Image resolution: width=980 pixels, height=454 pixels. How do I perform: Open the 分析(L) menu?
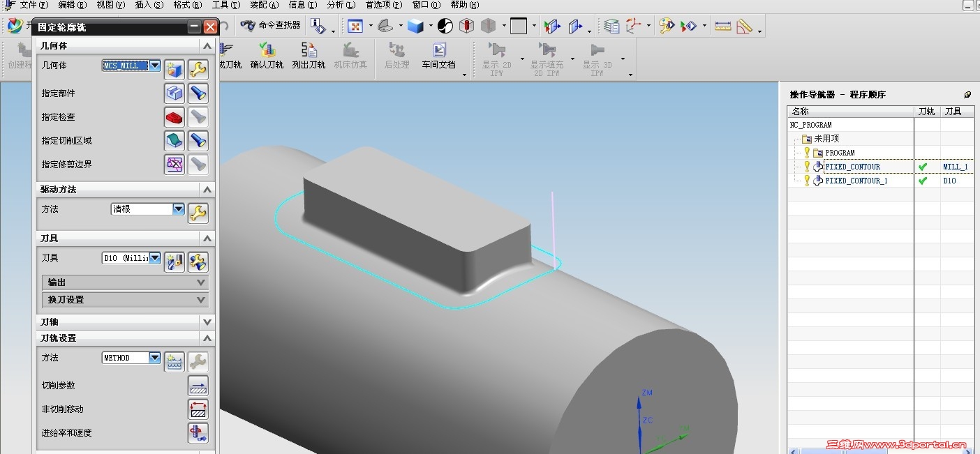(341, 5)
